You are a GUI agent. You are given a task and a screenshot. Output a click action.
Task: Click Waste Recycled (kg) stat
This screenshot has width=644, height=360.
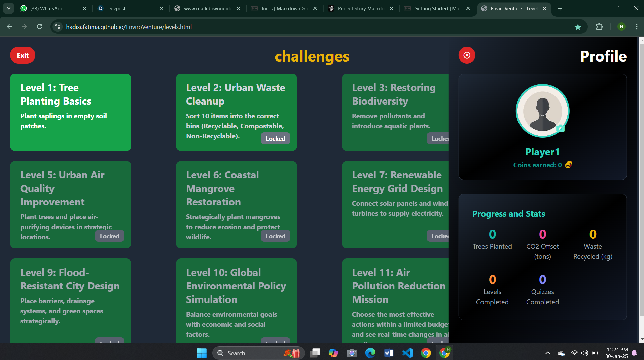[x=593, y=244]
